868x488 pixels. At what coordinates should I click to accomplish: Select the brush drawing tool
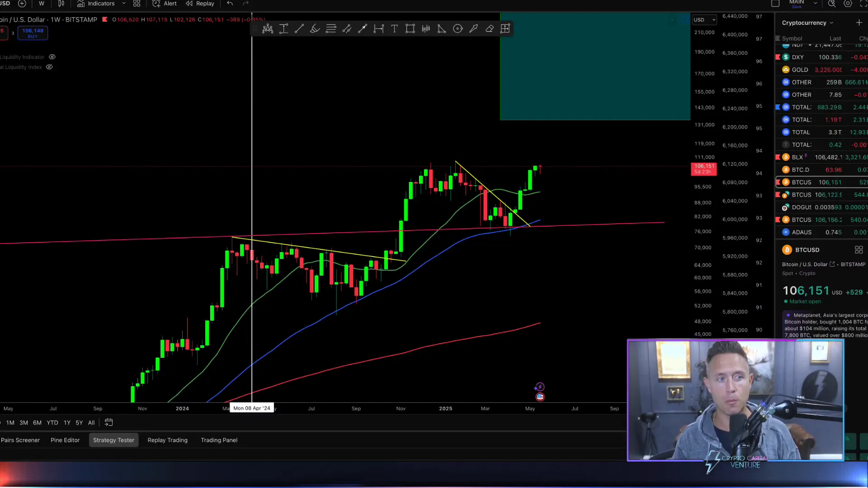(315, 29)
